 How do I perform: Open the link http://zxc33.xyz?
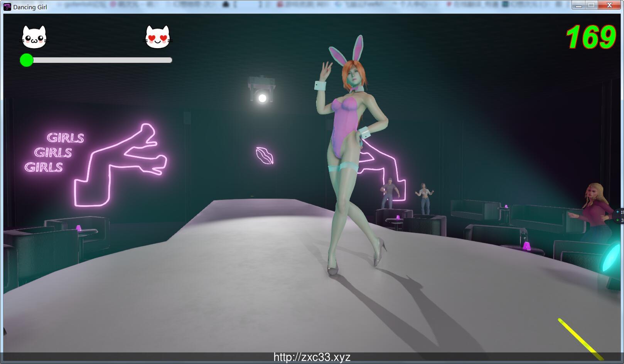click(312, 357)
